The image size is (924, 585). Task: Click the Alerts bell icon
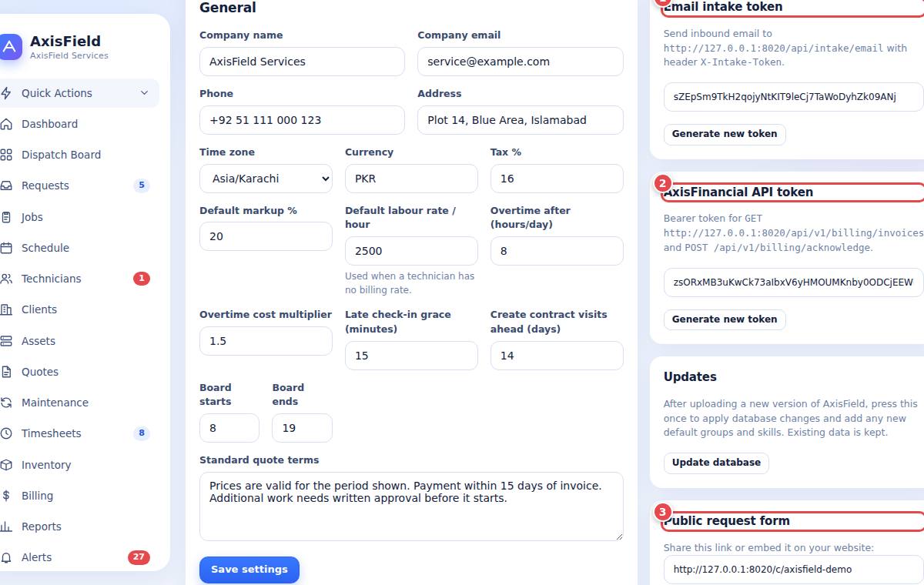[6, 557]
